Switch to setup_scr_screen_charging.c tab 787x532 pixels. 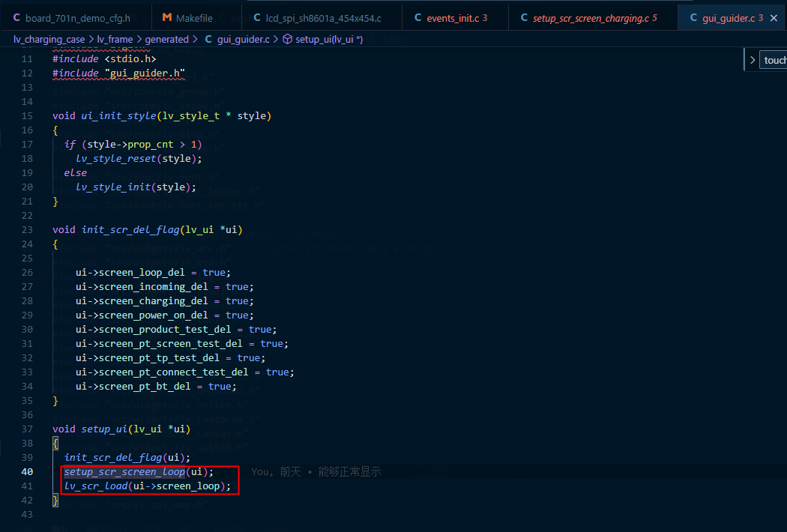pos(593,17)
